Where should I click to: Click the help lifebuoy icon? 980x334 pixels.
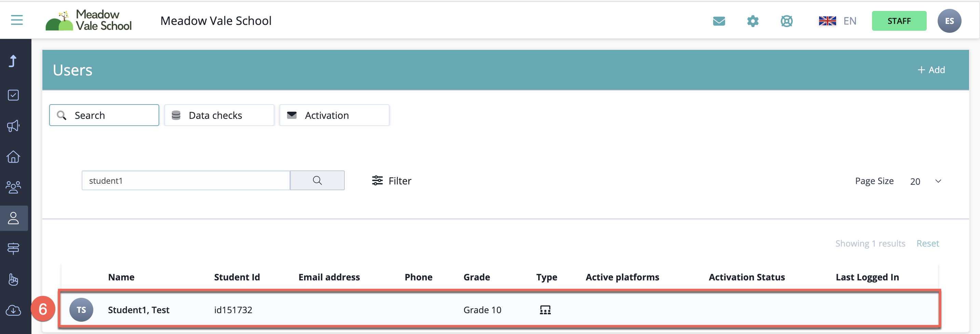[x=786, y=21]
